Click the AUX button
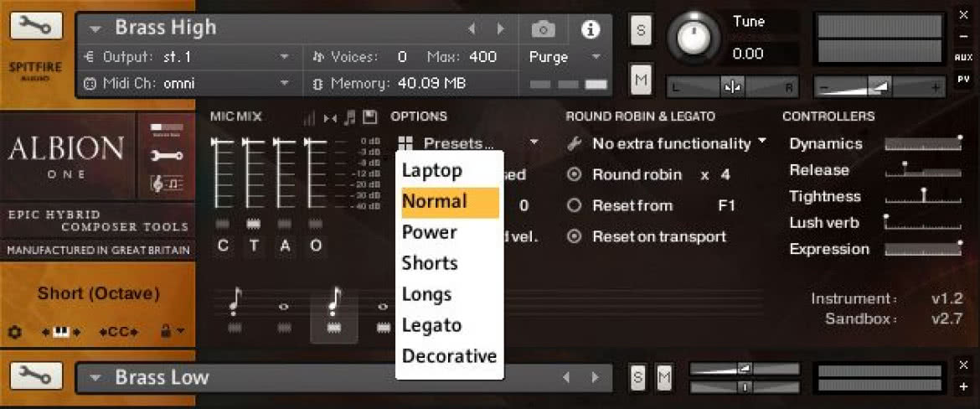 [x=964, y=58]
